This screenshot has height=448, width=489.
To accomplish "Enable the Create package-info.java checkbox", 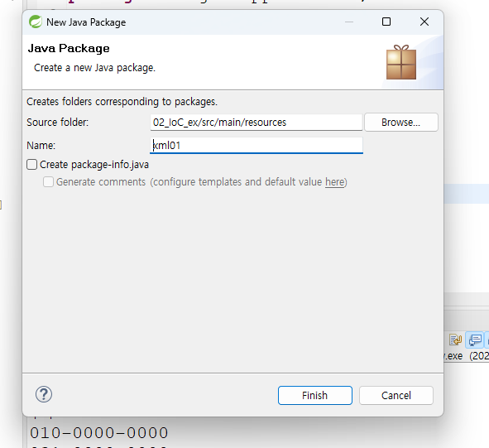I will click(x=31, y=165).
